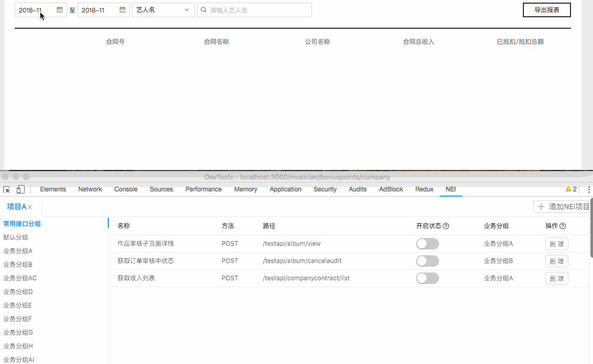
Task: Select 业务分组G in the sidebar
Action: [x=18, y=333]
